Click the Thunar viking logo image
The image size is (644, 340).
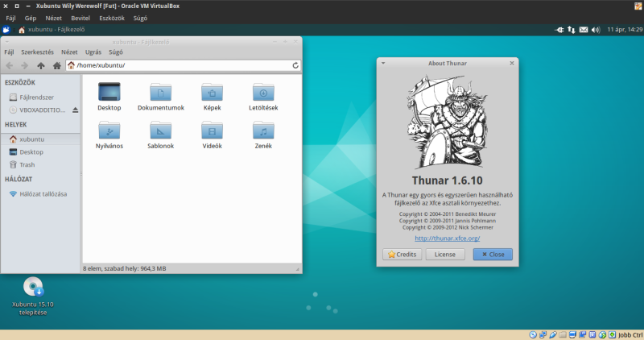coord(448,122)
